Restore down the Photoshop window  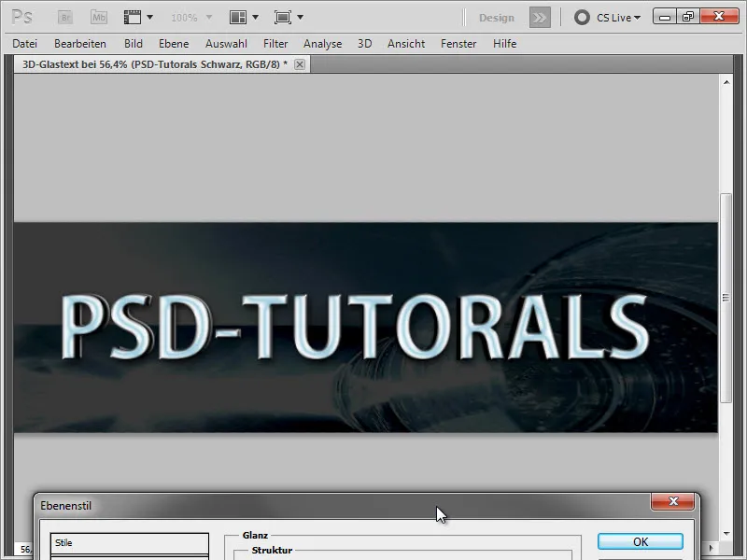688,17
